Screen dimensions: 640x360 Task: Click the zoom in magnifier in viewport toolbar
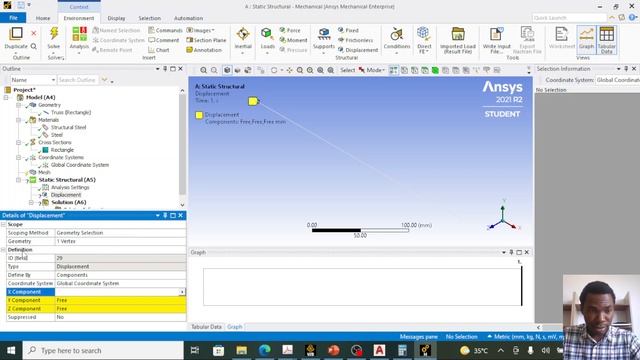[203, 70]
